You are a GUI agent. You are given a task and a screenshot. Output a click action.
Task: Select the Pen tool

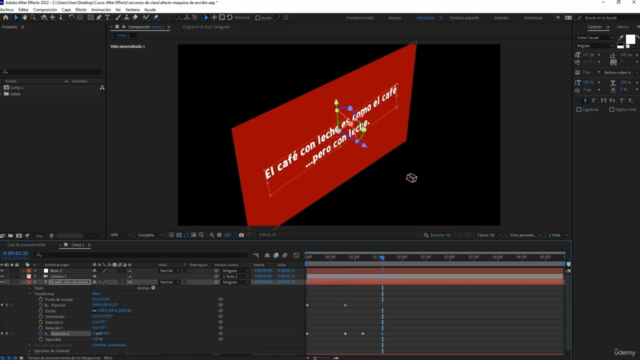pos(99,18)
